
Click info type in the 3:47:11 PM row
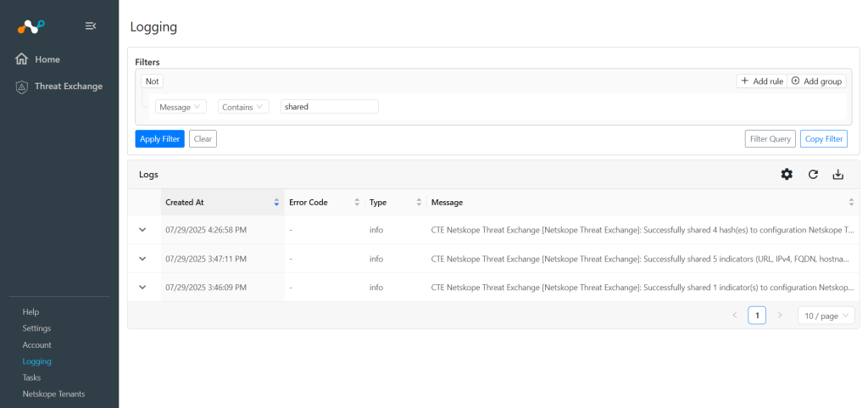[x=376, y=259]
